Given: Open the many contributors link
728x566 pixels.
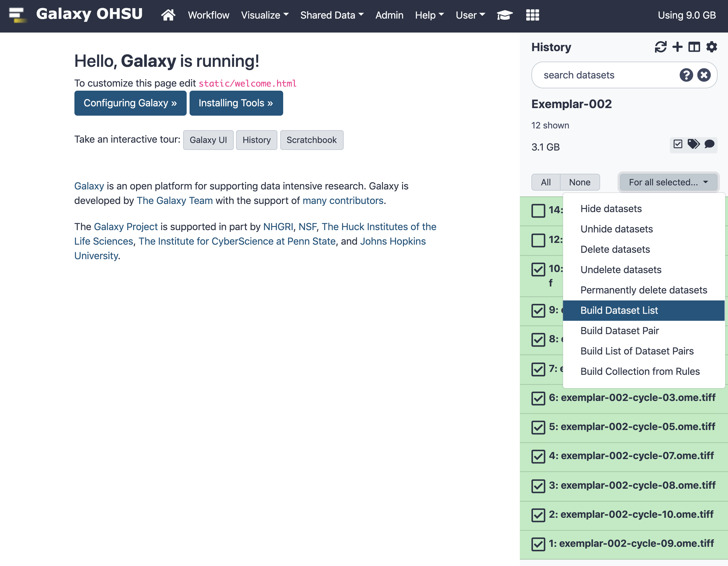Looking at the screenshot, I should (x=343, y=200).
